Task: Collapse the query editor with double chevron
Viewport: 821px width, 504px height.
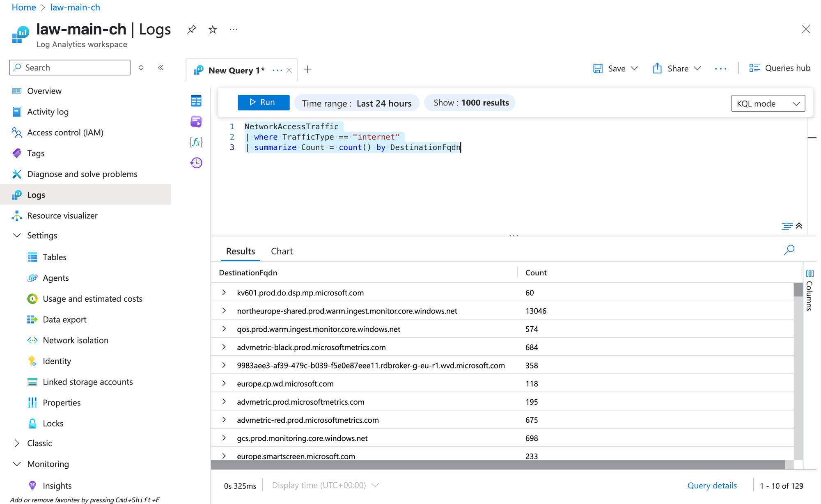Action: coord(799,226)
